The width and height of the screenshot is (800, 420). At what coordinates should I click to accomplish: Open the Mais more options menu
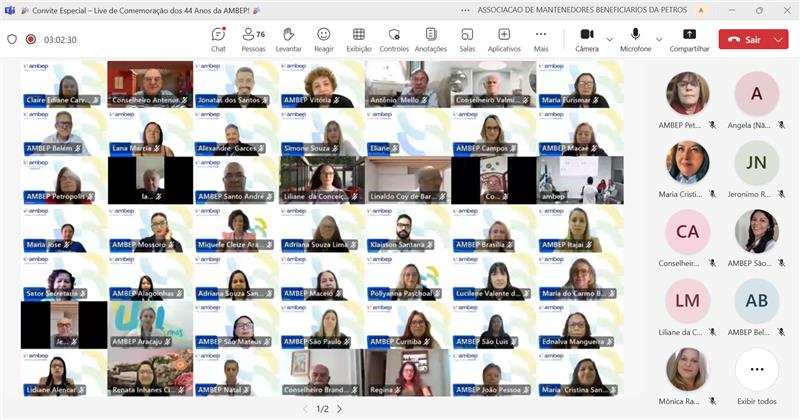[541, 38]
